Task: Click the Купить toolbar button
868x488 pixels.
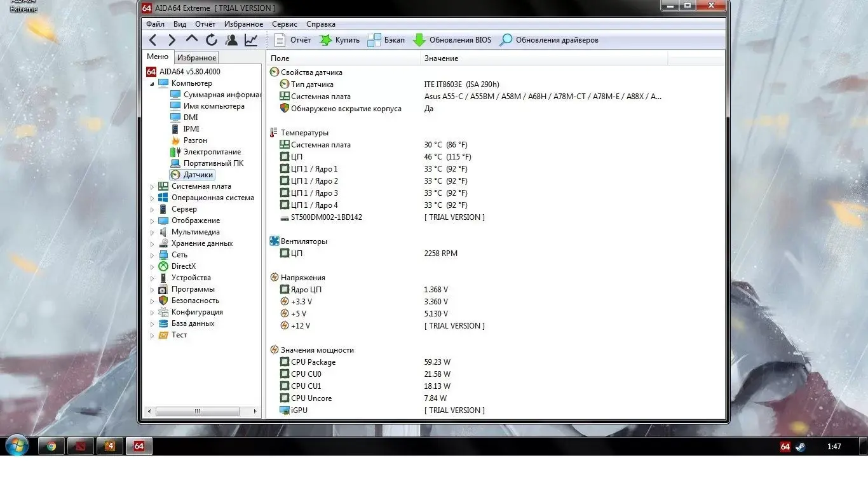Action: point(339,40)
